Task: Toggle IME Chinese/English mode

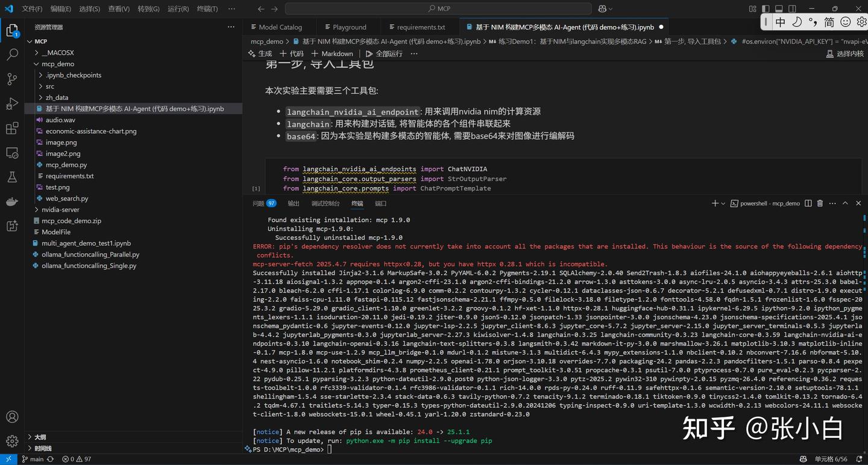Action: (x=781, y=22)
